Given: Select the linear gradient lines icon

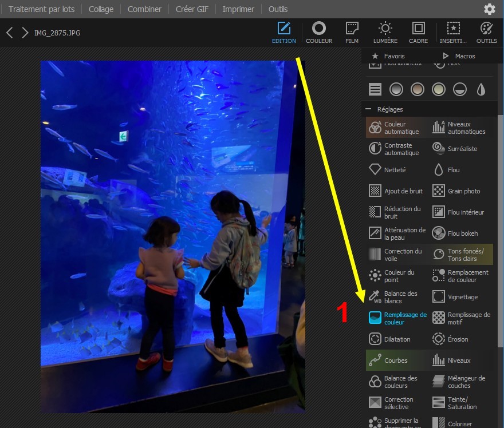Looking at the screenshot, I should click(x=375, y=89).
